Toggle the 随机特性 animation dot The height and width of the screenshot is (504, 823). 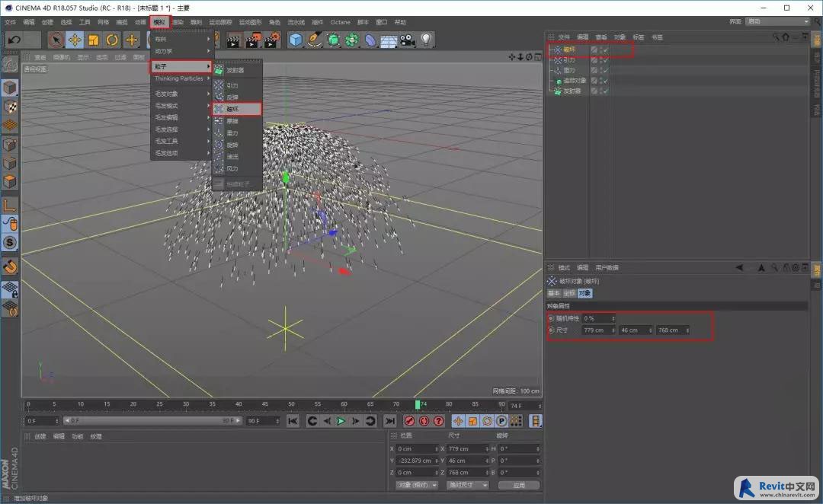point(551,318)
